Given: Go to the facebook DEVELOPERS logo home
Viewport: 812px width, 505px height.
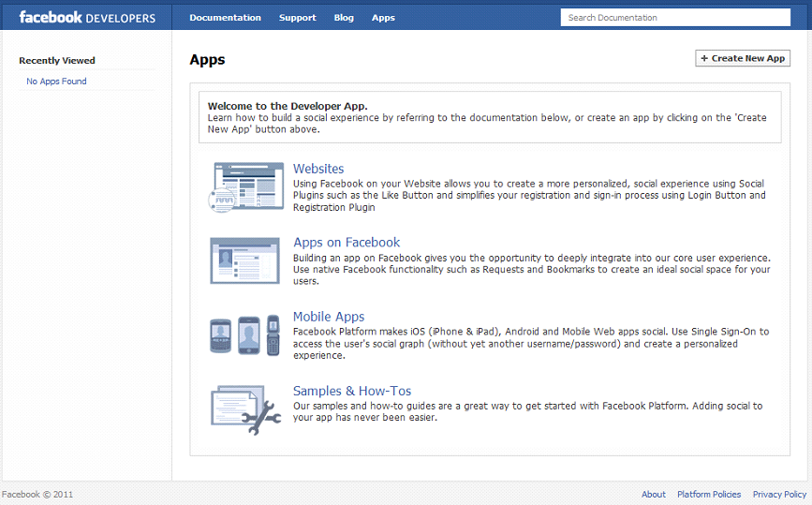Looking at the screenshot, I should tap(87, 18).
